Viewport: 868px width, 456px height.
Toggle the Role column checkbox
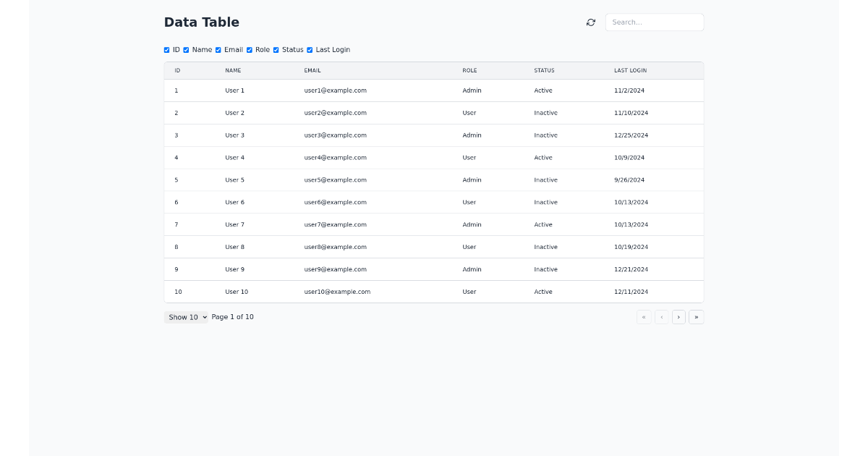coord(250,49)
